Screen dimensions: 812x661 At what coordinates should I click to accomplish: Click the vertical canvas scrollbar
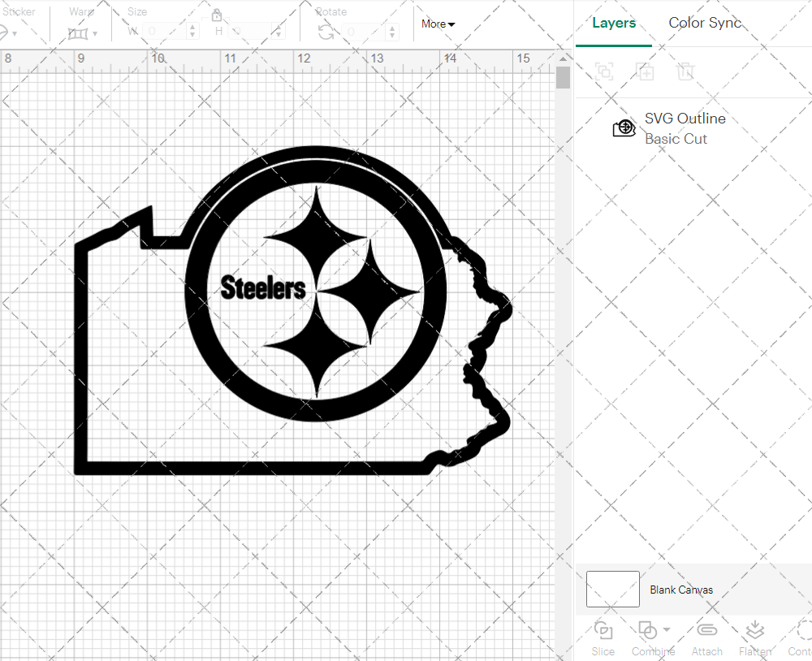pyautogui.click(x=563, y=78)
